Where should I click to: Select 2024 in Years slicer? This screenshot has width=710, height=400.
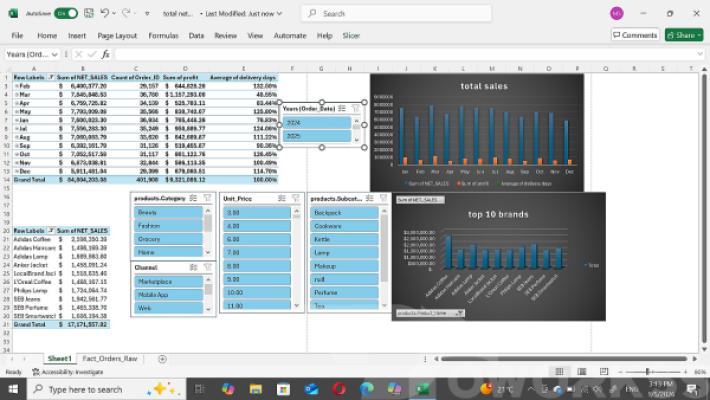(317, 123)
